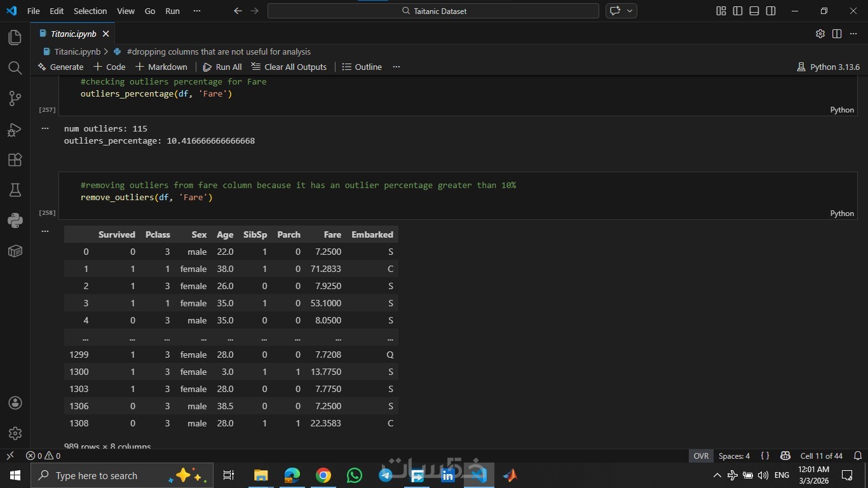Click Cell 11 of 44 in the status bar

822,456
